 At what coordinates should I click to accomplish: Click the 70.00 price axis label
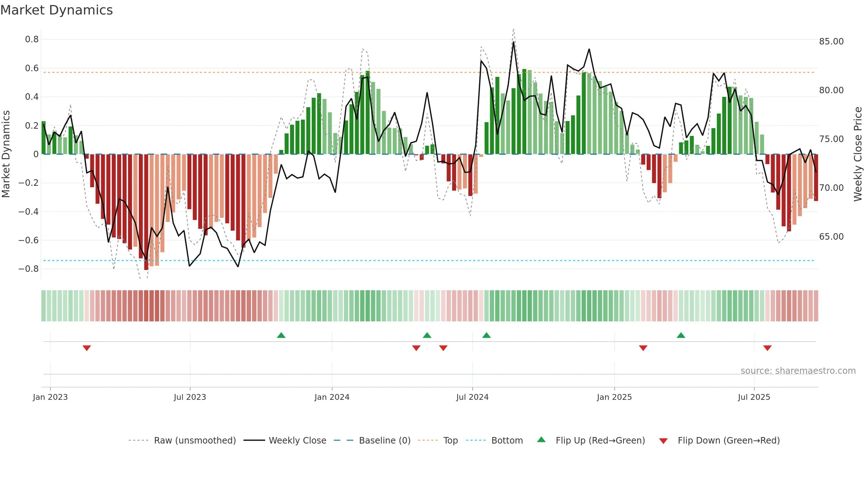pos(831,188)
